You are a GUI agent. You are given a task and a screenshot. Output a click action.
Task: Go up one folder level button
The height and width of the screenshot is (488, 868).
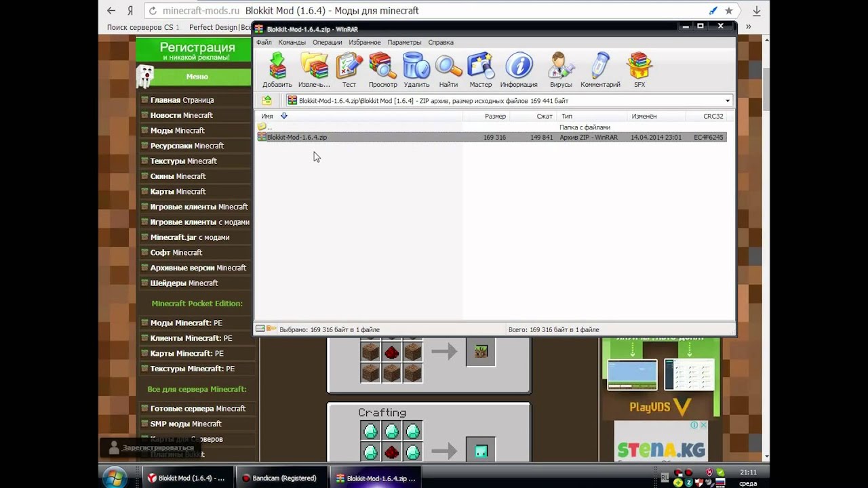pos(267,100)
